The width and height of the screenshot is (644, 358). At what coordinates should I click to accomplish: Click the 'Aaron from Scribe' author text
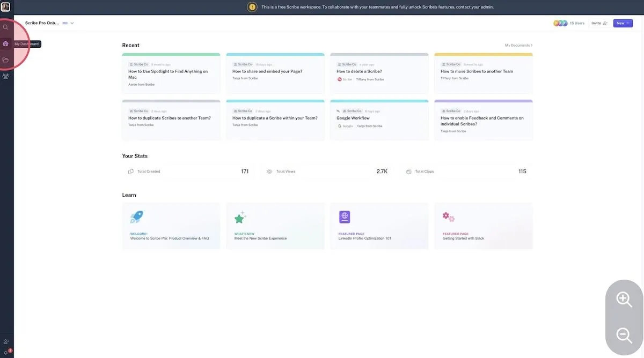[141, 85]
